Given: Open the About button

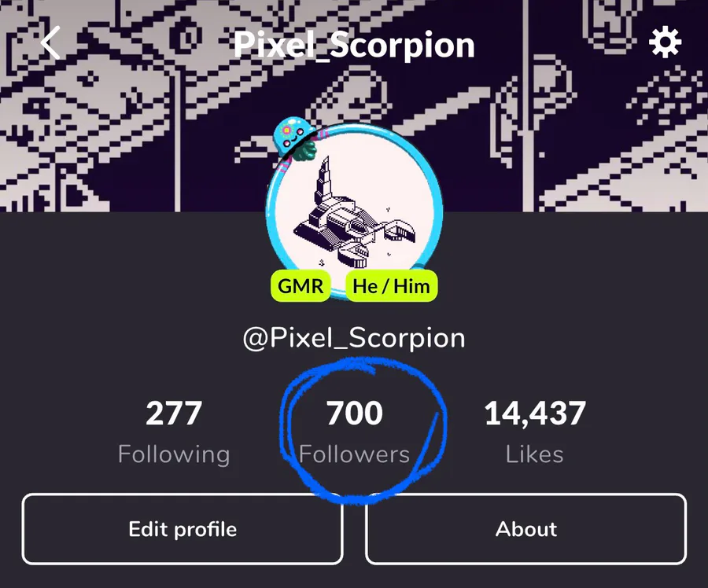Looking at the screenshot, I should tap(526, 529).
